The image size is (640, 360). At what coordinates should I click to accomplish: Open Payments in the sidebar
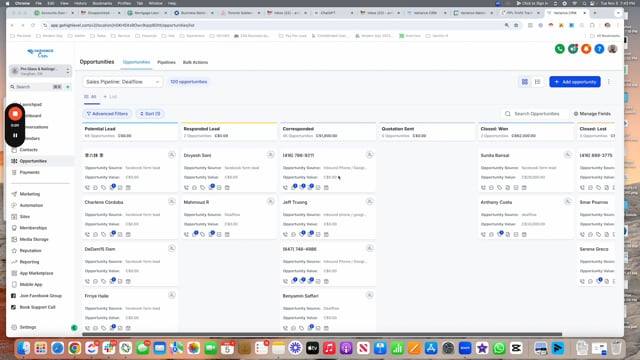tap(29, 172)
